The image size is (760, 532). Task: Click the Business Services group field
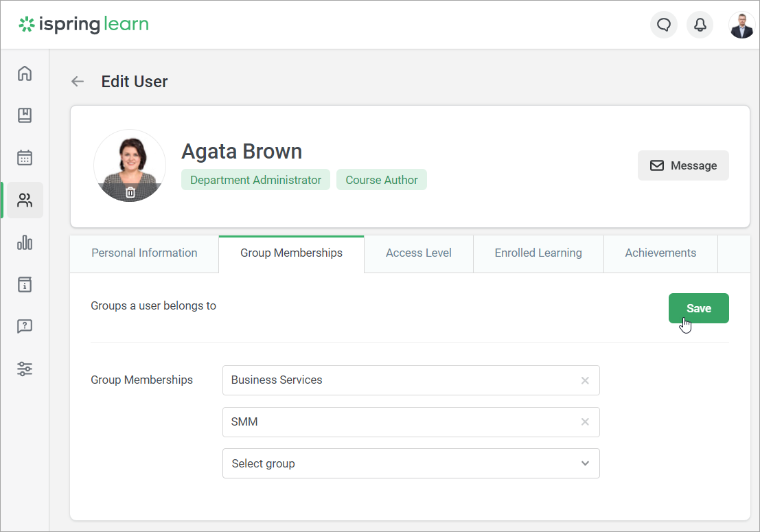(411, 380)
